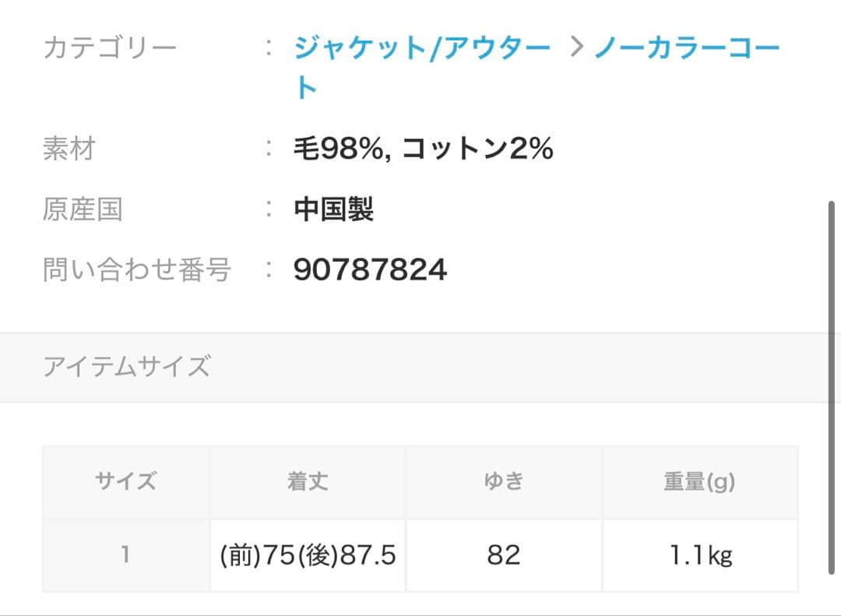The height and width of the screenshot is (616, 841).
Task: Select the 原産国 label
Action: pyautogui.click(x=83, y=208)
